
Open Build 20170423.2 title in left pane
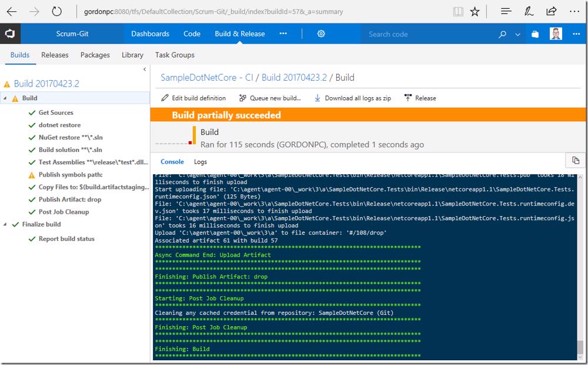point(46,84)
